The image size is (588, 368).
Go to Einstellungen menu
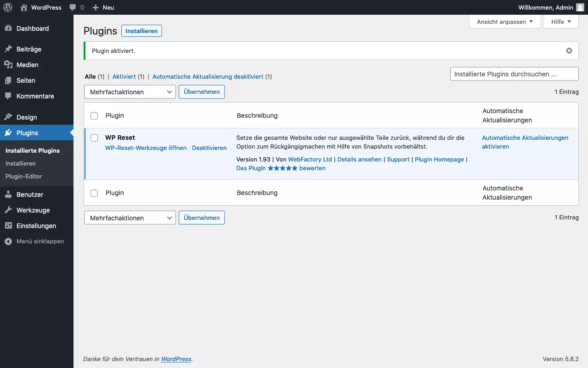pos(37,226)
